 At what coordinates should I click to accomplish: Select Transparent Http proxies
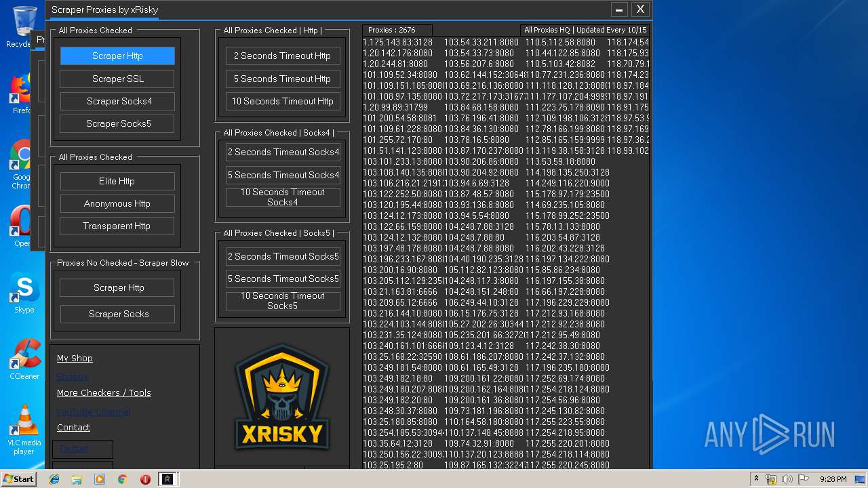pos(117,226)
